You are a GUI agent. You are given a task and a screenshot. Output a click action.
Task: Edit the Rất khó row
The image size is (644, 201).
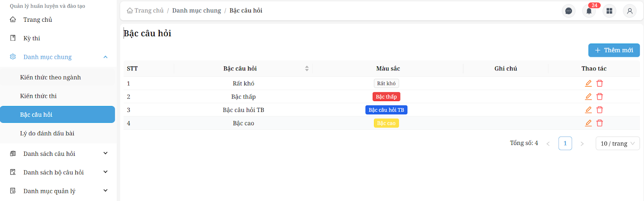click(x=588, y=83)
